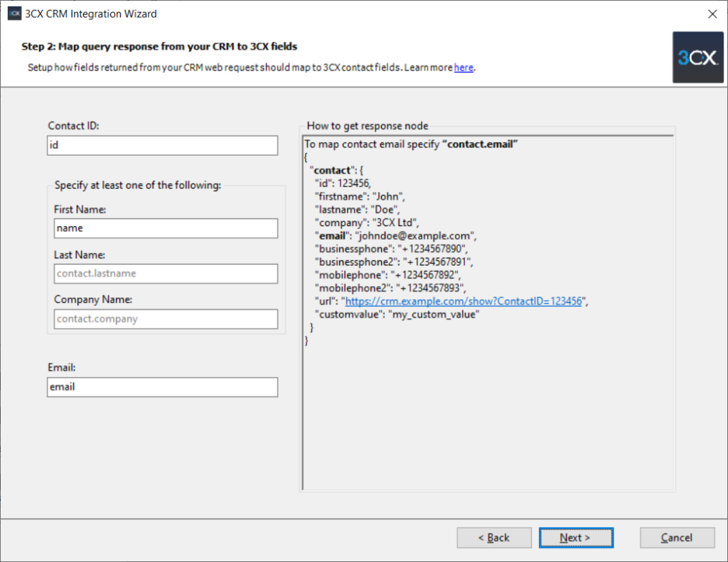
Task: Click the "email": johndoe@example.com line
Action: click(395, 235)
